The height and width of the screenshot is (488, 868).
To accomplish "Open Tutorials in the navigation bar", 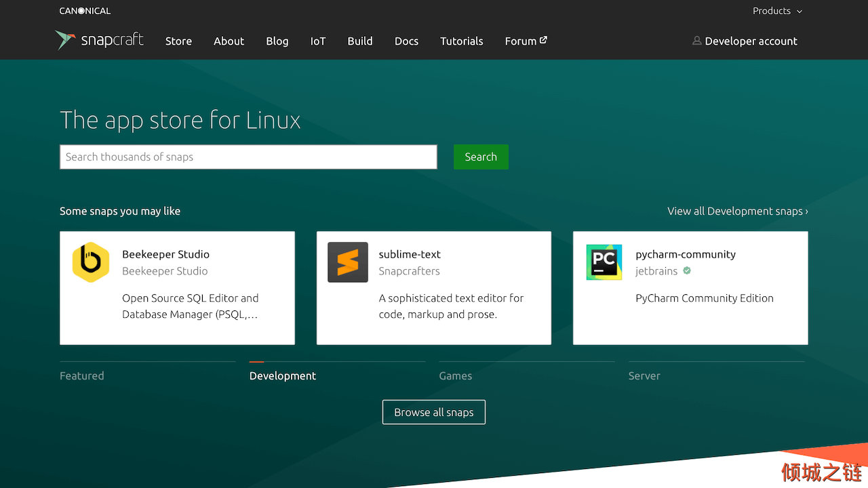I will (462, 41).
